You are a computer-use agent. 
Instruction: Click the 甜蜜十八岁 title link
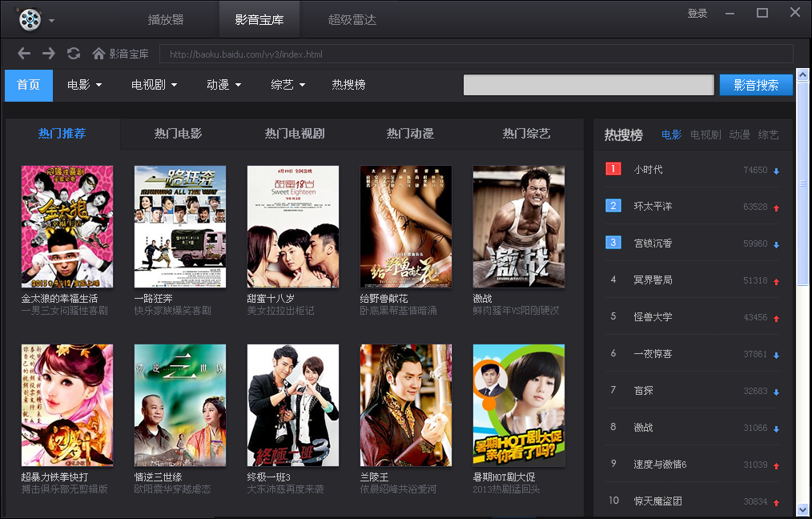271,299
